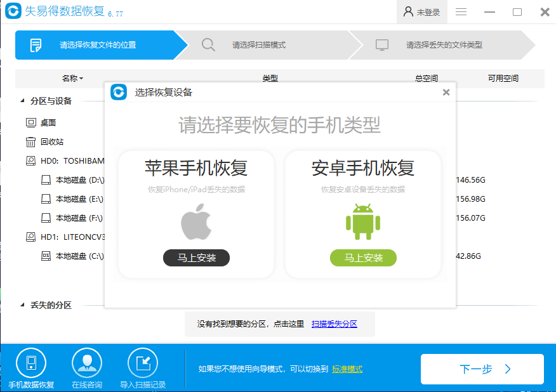Viewport: 556px width, 392px height.
Task: Click the magnifier icon in the scan mode step
Action: click(x=208, y=45)
